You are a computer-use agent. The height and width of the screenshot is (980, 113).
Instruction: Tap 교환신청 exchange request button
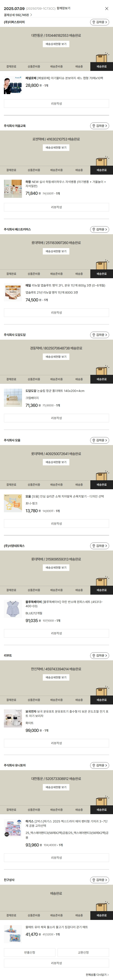[x=83, y=949]
